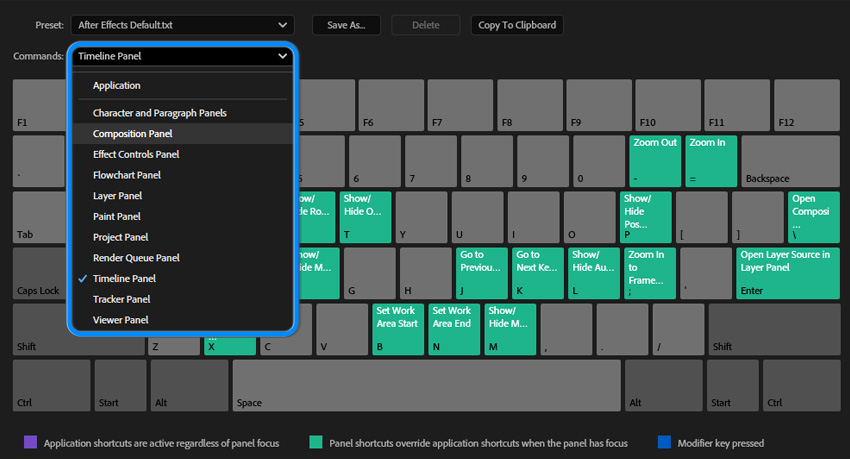The image size is (850, 459).
Task: Click the number 0 key
Action: point(599,161)
